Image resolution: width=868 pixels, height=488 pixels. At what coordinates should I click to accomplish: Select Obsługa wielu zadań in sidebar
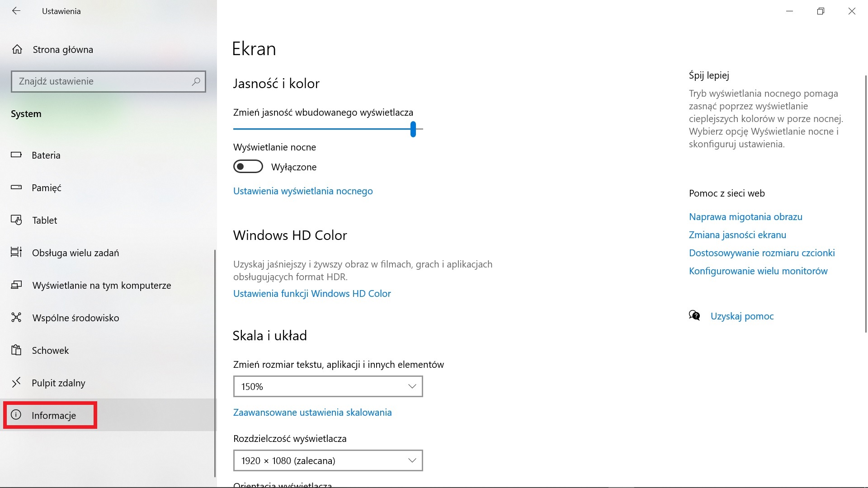75,253
